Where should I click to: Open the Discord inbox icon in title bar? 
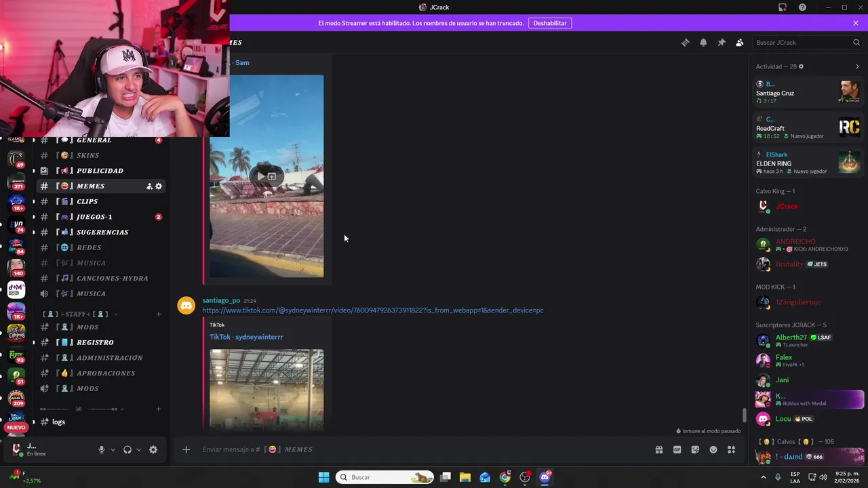coord(783,7)
